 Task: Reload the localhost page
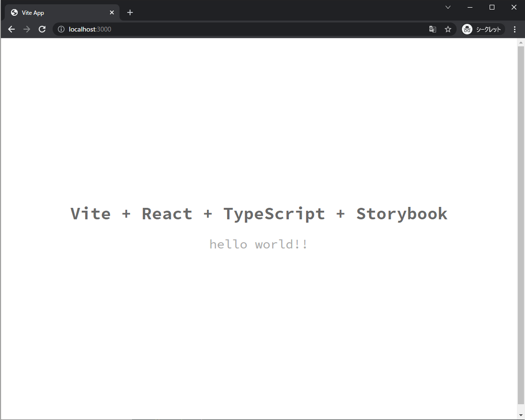pos(42,30)
